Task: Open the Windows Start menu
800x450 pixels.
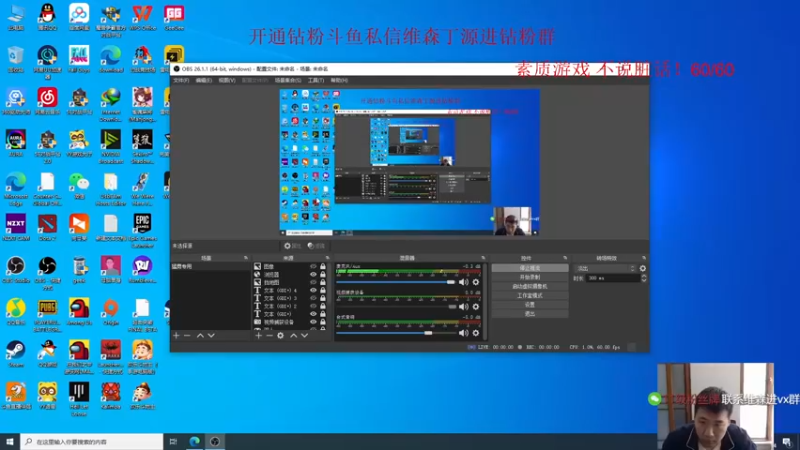Action: tap(10, 442)
